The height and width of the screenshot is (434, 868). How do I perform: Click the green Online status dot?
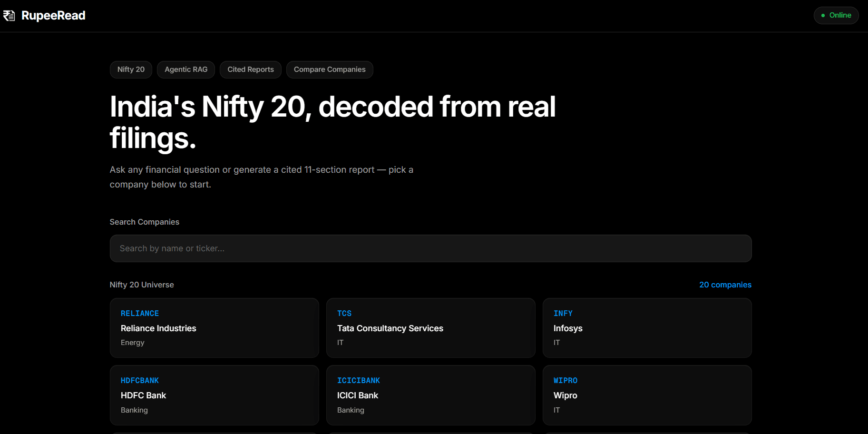click(x=823, y=16)
